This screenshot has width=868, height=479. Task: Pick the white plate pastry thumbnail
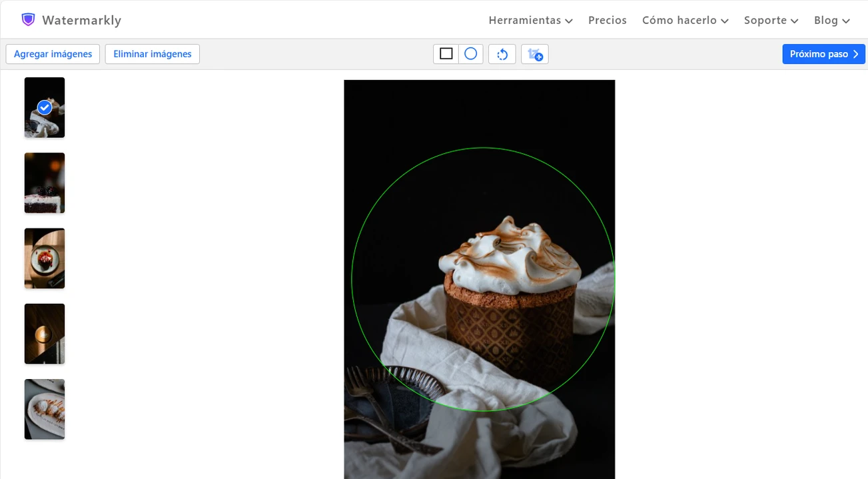point(45,409)
